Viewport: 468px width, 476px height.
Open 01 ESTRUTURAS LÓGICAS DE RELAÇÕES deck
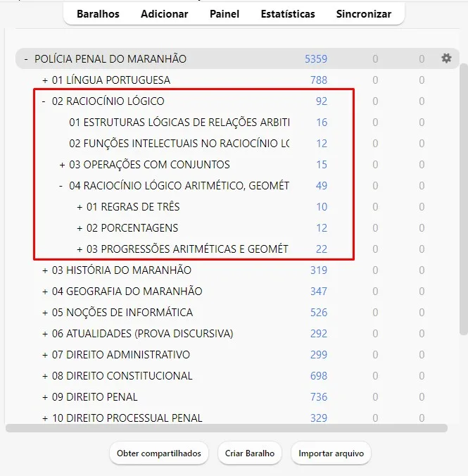click(x=179, y=123)
